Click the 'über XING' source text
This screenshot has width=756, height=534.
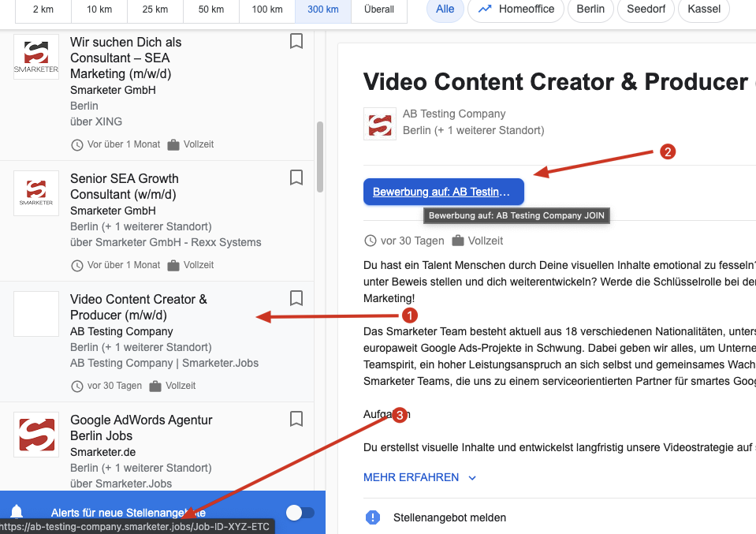pos(96,121)
